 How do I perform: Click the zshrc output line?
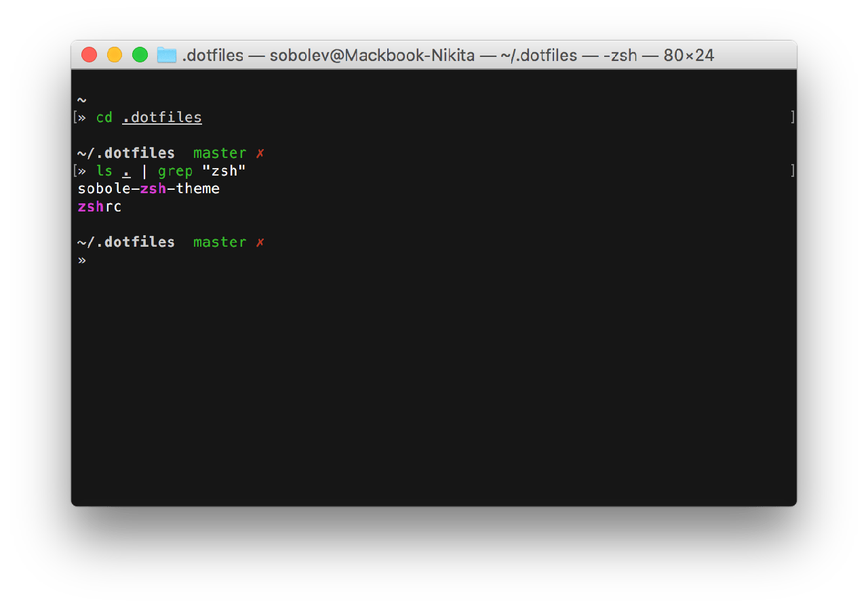click(x=100, y=207)
